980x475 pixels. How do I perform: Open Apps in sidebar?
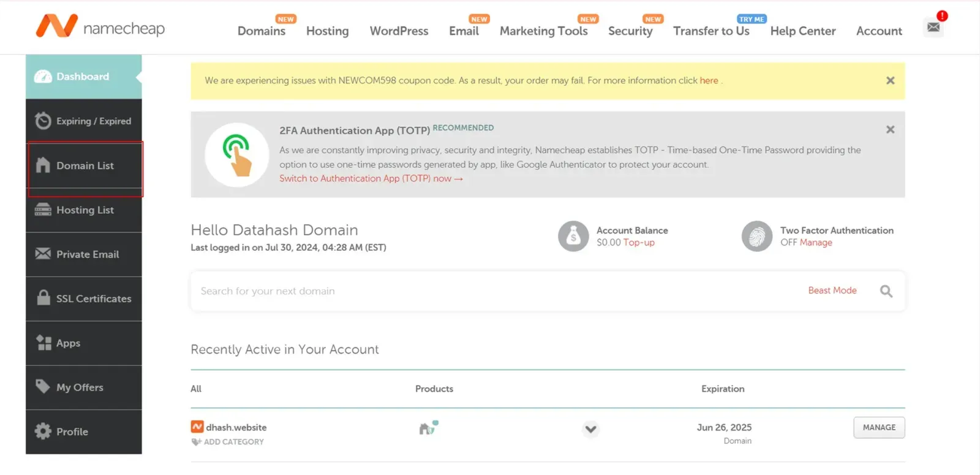click(x=84, y=343)
